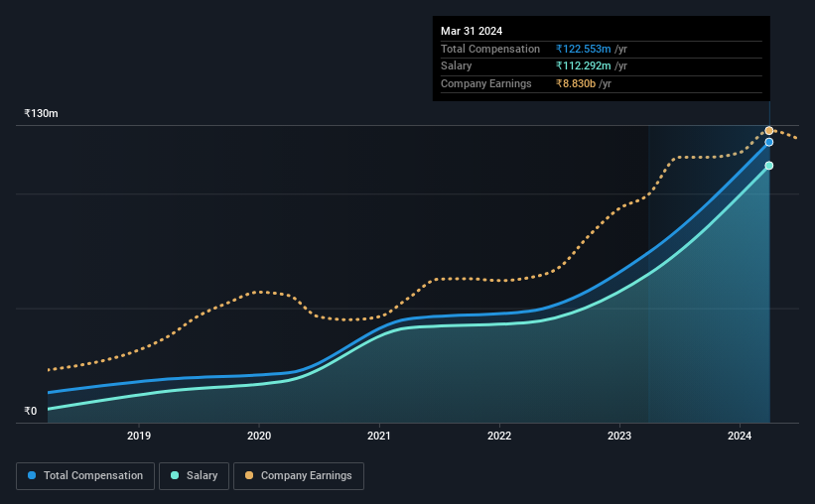
Task: Toggle the Salary legend button
Action: [194, 476]
